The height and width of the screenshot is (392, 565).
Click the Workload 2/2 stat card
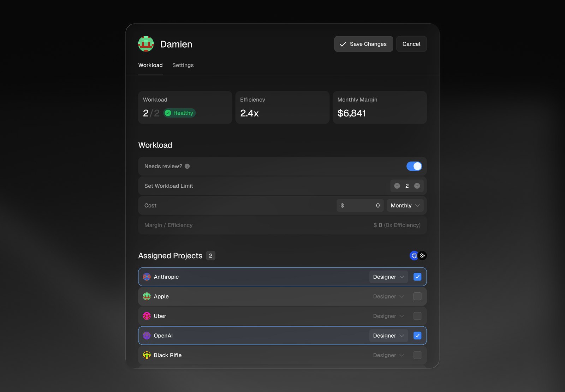click(185, 107)
